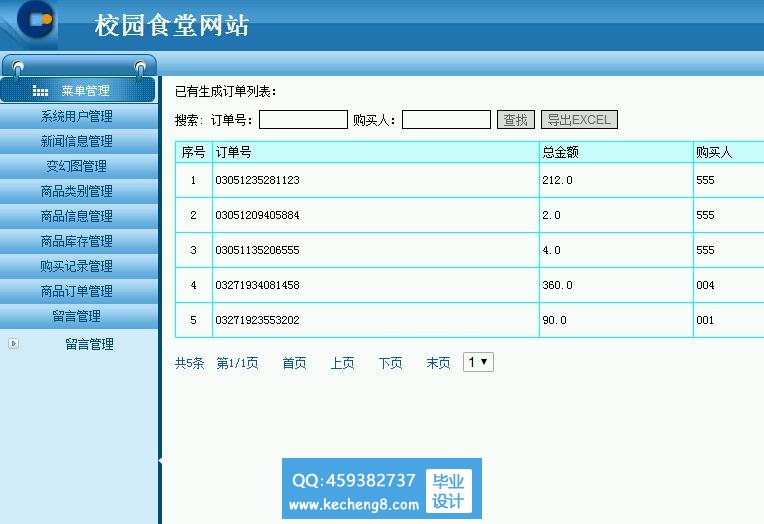Screen dimensions: 764x524
Task: Focus the 订单号 search field
Action: (303, 119)
